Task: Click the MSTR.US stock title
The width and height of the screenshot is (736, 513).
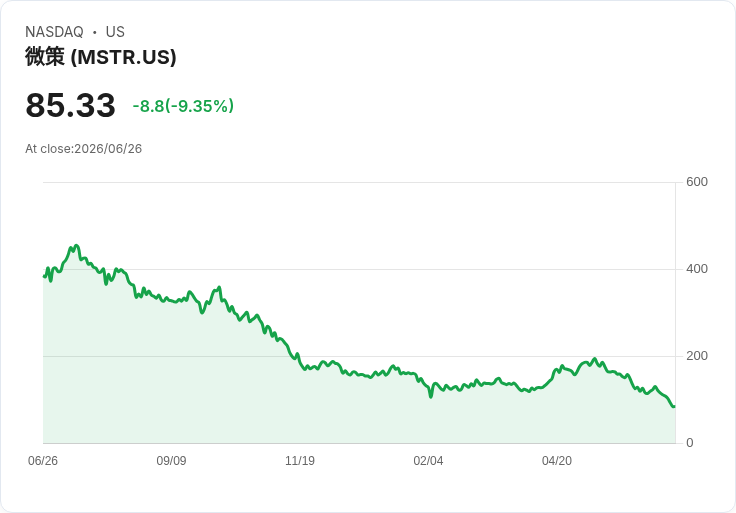Action: [101, 57]
